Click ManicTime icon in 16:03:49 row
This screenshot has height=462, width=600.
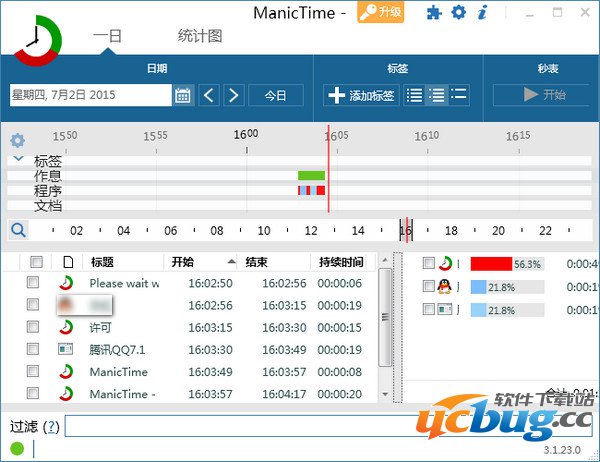coord(66,372)
